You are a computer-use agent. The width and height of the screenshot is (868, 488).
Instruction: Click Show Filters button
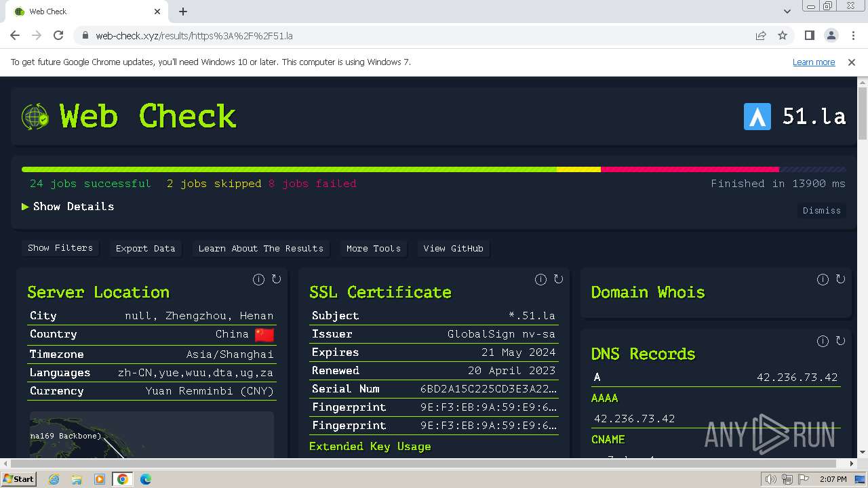pos(60,248)
